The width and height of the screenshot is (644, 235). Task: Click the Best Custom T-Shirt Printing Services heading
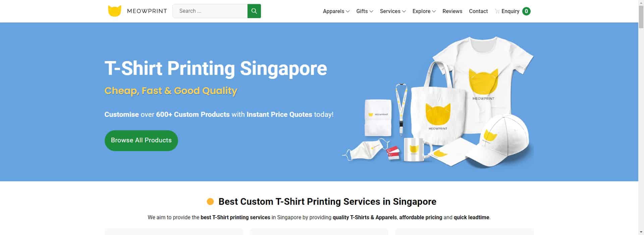point(327,201)
